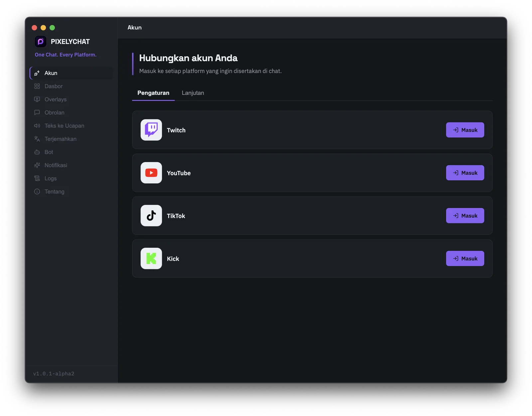Click the PIXELYCHAT app title
This screenshot has width=532, height=416.
pyautogui.click(x=70, y=42)
